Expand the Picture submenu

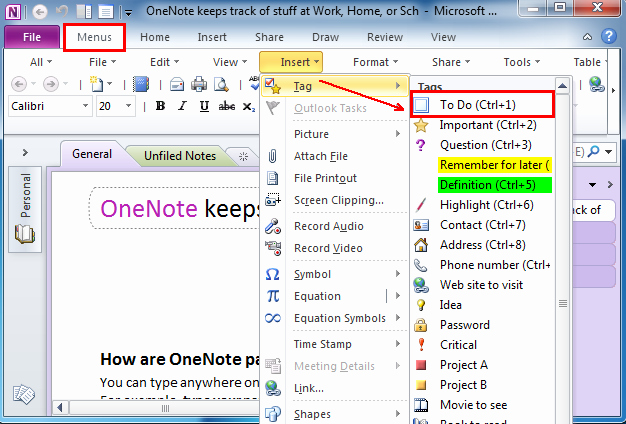pyautogui.click(x=335, y=134)
